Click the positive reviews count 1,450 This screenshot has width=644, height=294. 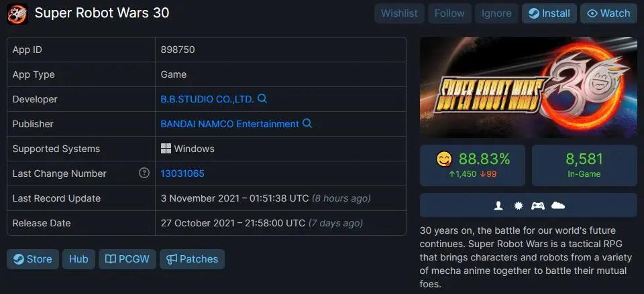(462, 174)
